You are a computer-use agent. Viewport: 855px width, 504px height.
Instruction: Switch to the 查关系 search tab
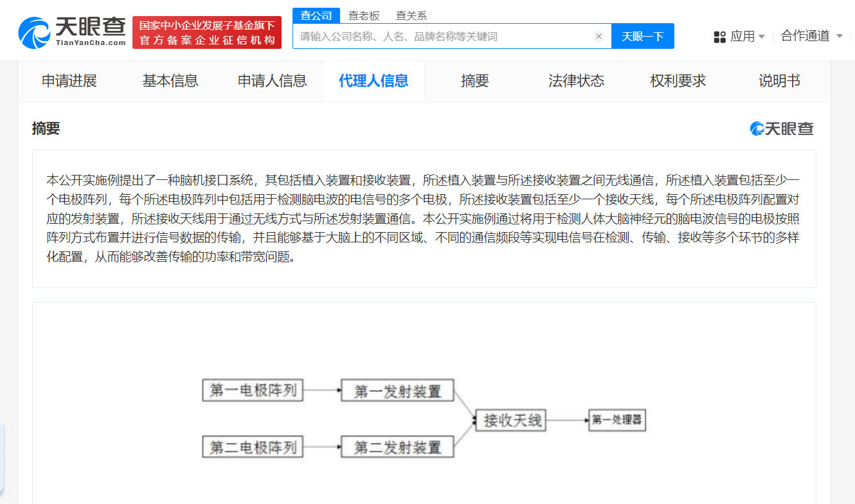[x=411, y=15]
